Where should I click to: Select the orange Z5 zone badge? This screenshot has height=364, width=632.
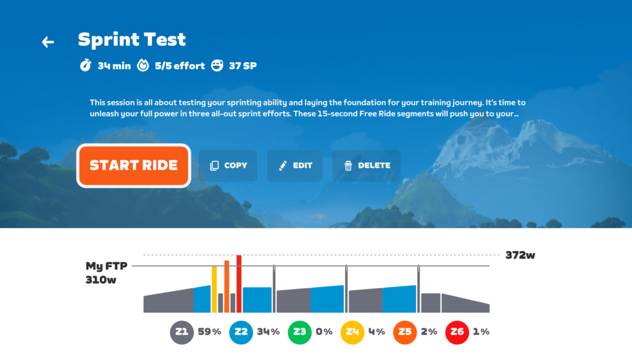point(405,332)
